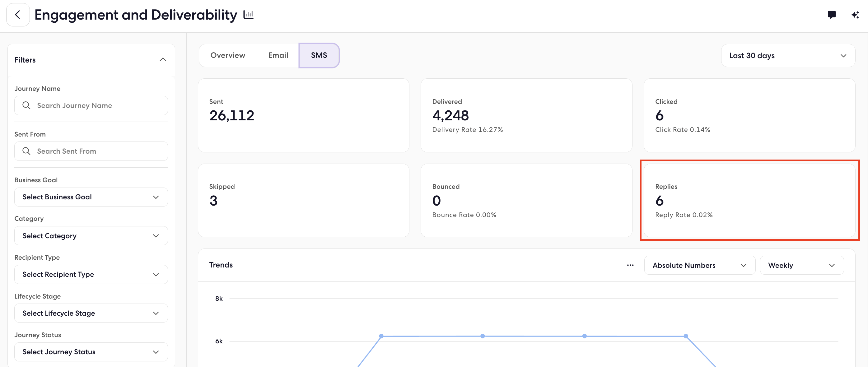The height and width of the screenshot is (367, 868).
Task: Switch to the Overview tab
Action: coord(228,55)
